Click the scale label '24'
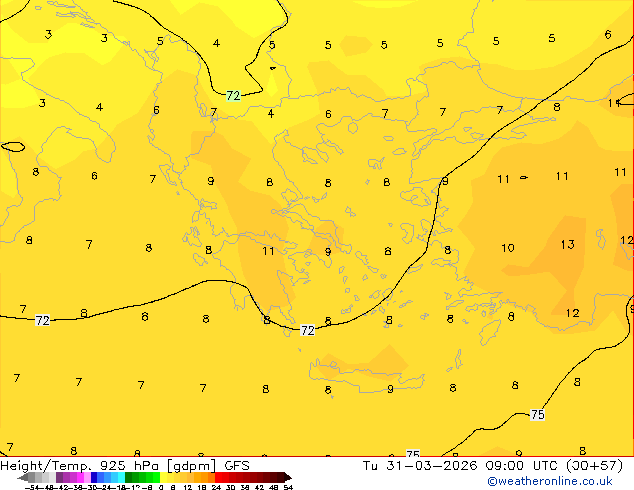634x490 pixels. click(x=217, y=488)
